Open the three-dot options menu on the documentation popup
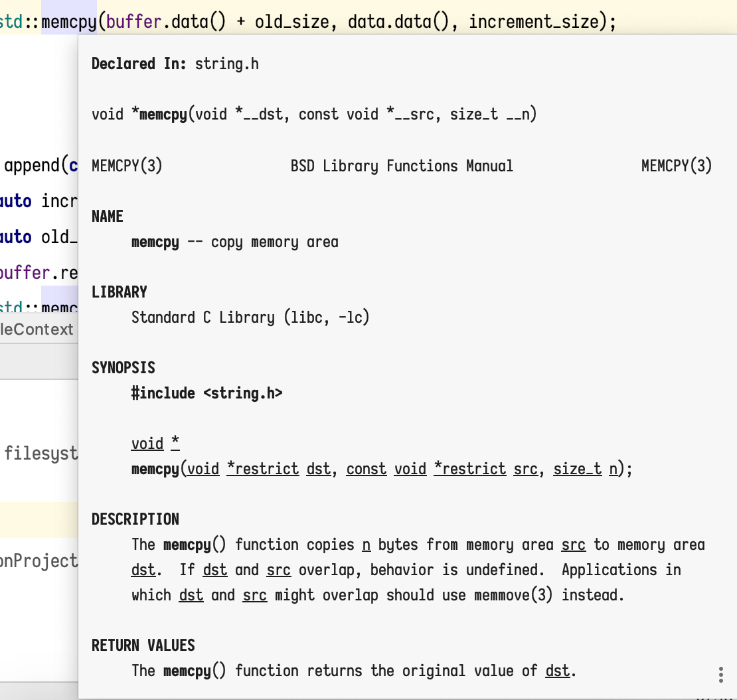This screenshot has height=700, width=737. pos(722,675)
